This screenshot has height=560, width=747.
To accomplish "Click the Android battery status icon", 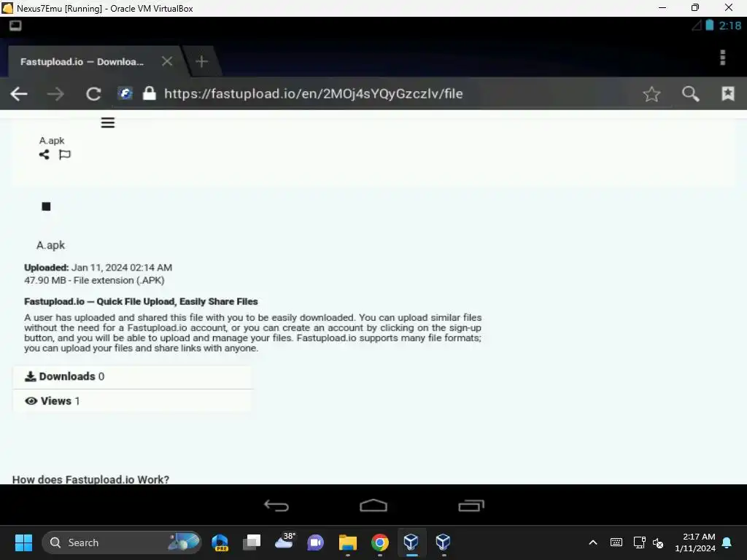I will (709, 26).
